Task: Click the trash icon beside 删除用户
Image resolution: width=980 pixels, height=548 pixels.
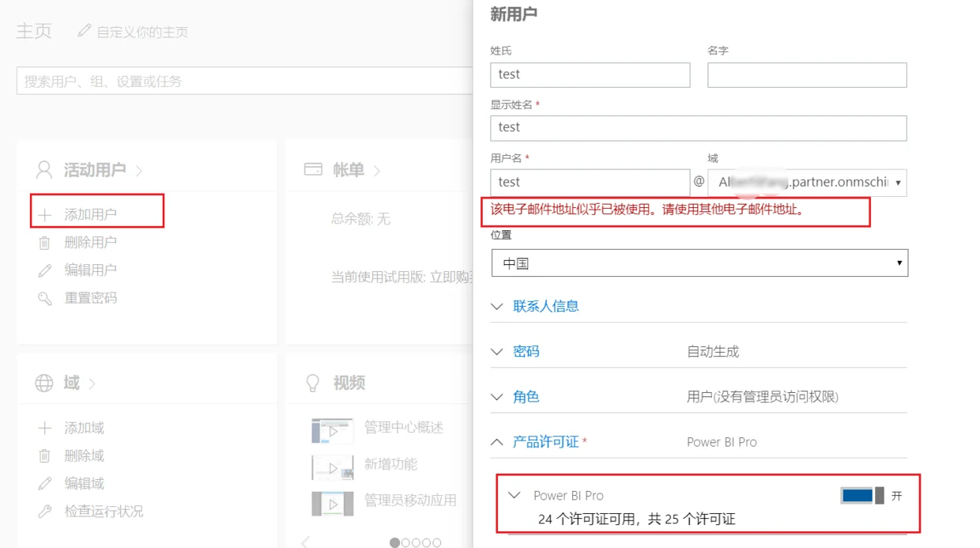Action: tap(45, 243)
